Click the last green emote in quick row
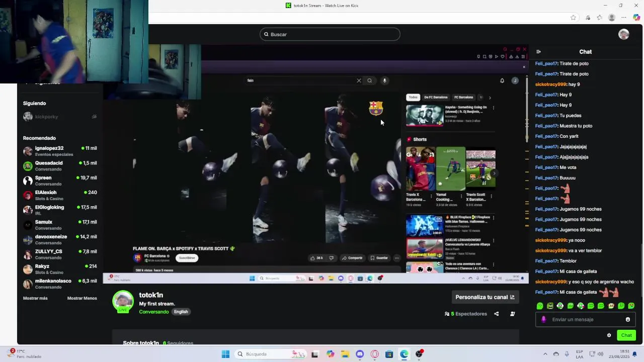Screen dimensions: 644x362 point(631,306)
